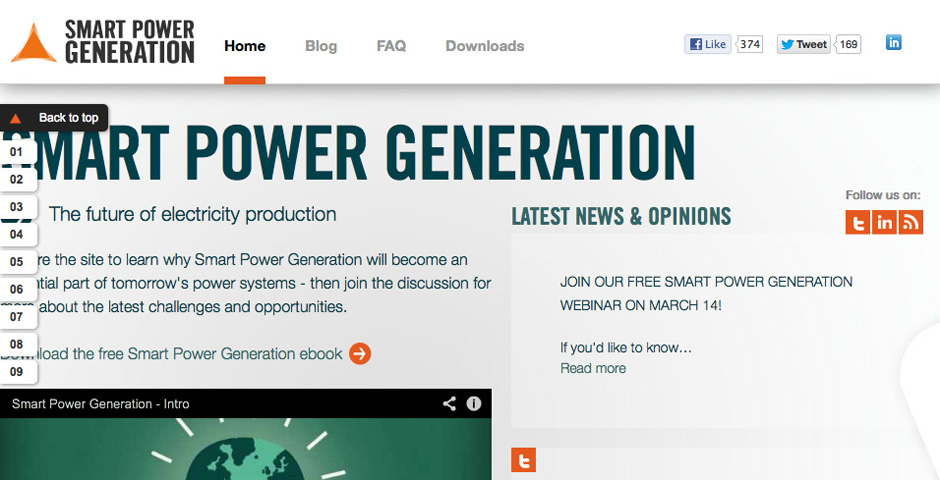The width and height of the screenshot is (940, 480).
Task: Jump to section 06
Action: tap(17, 289)
